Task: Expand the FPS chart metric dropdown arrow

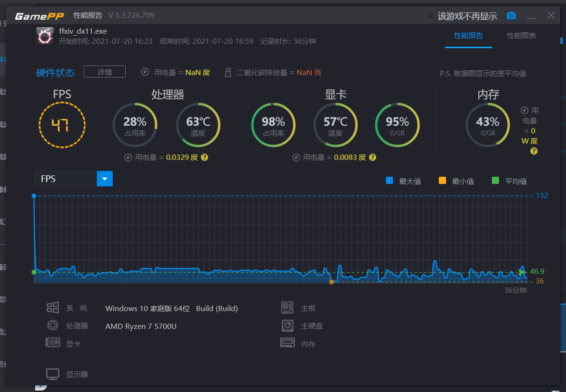Action: [x=105, y=179]
